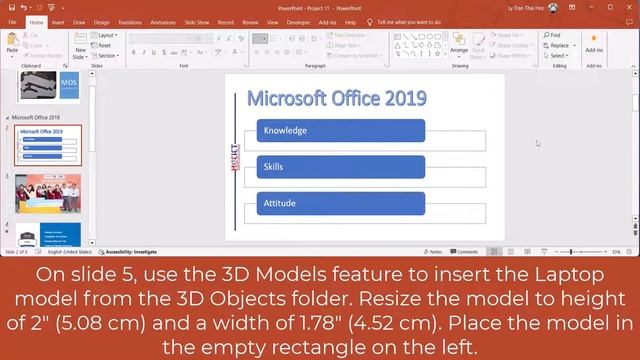Open Quick Styles gallery
Viewport: 640px width, 360px height.
click(x=478, y=46)
